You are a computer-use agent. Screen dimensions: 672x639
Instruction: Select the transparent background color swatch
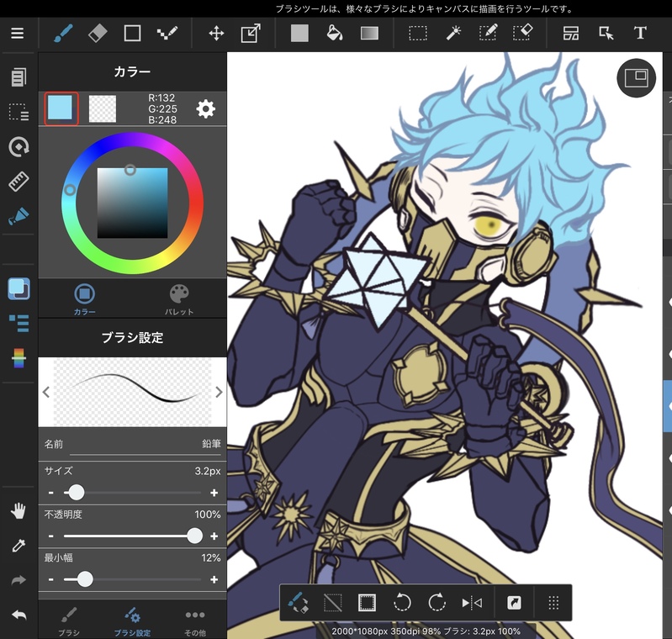click(x=102, y=108)
